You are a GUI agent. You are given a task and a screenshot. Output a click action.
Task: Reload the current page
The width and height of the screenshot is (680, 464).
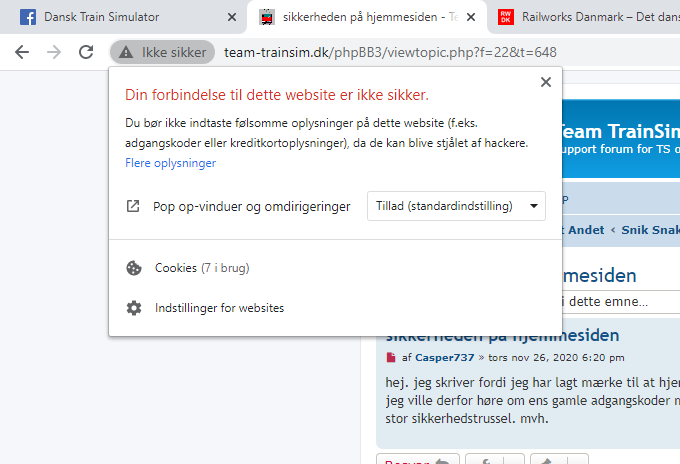[x=88, y=52]
